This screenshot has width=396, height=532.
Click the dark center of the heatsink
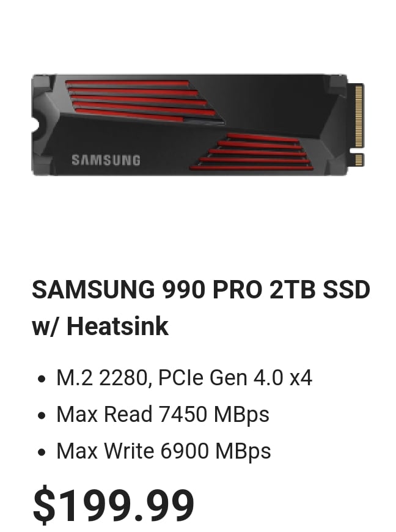(268, 102)
